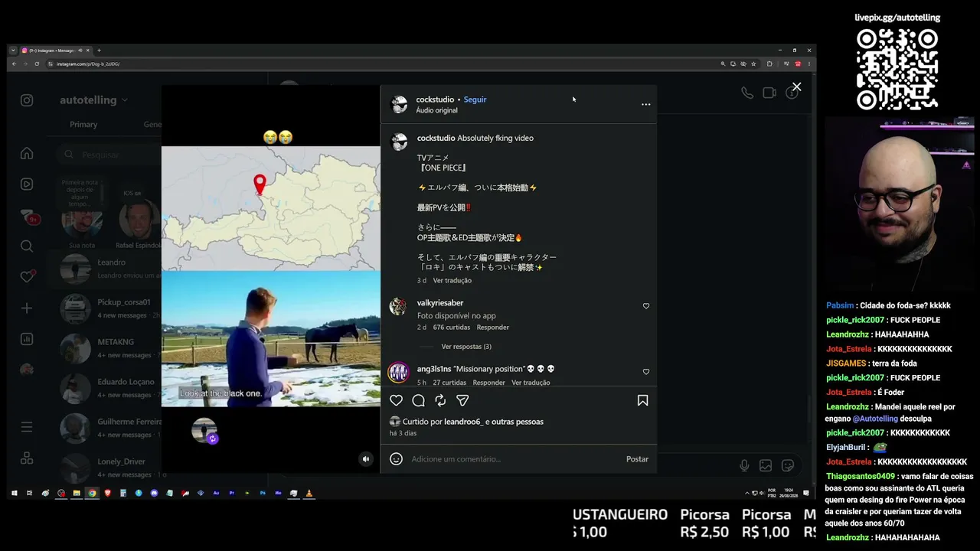This screenshot has height=551, width=980.
Task: Open the profile avatar in the sidebar
Action: 27,370
